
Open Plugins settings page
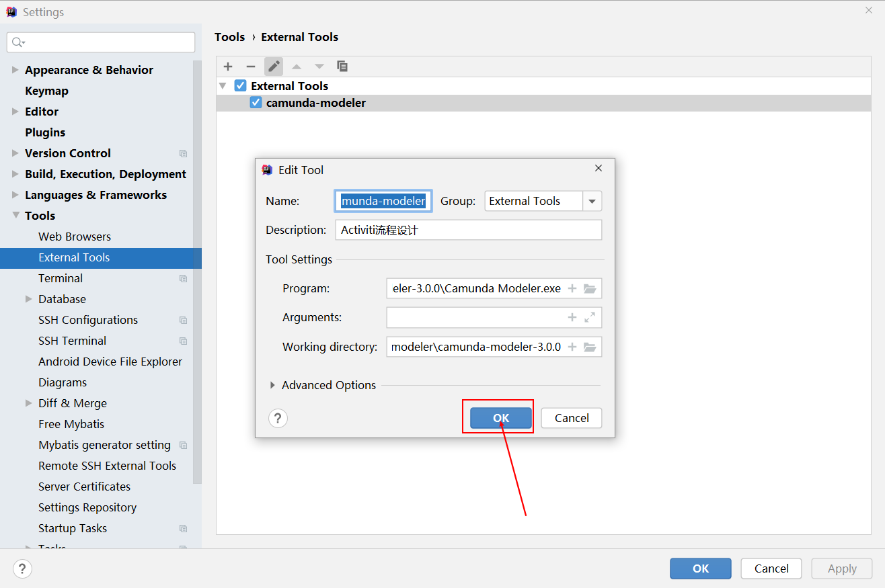[45, 132]
